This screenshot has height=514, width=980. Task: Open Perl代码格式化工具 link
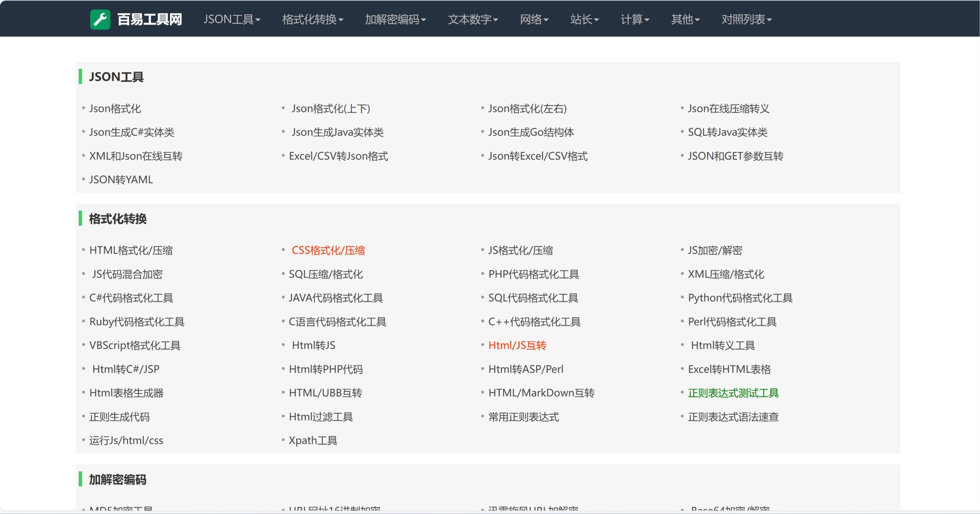tap(732, 322)
